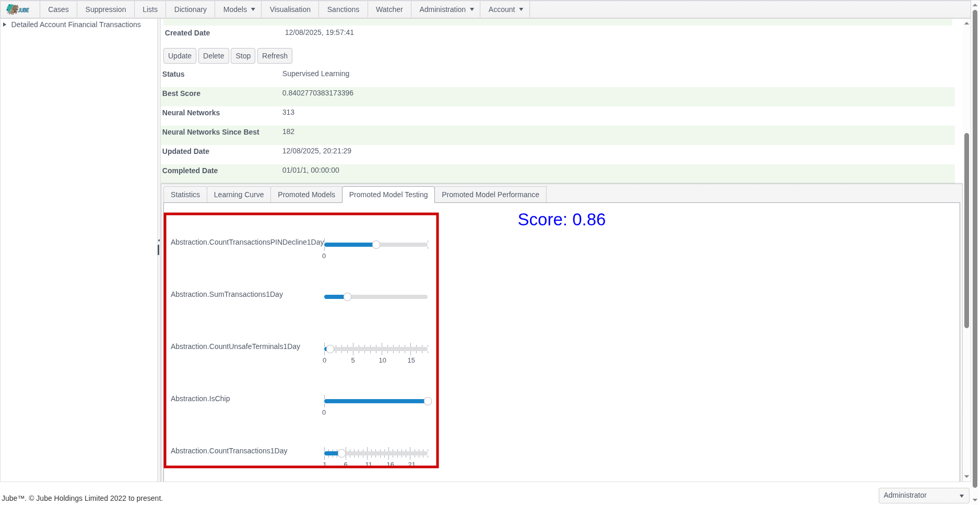Open Watcher from the menu bar
Screen dimensions: 980x505
pos(389,9)
